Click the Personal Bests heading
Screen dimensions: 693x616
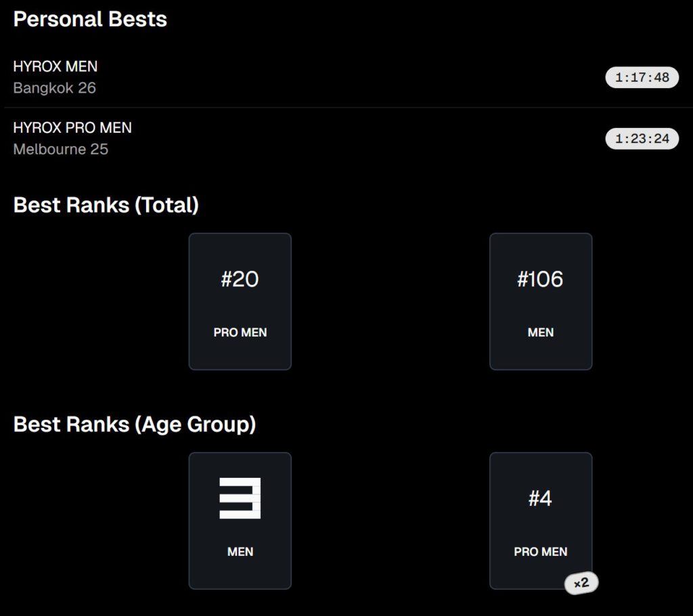click(x=90, y=19)
